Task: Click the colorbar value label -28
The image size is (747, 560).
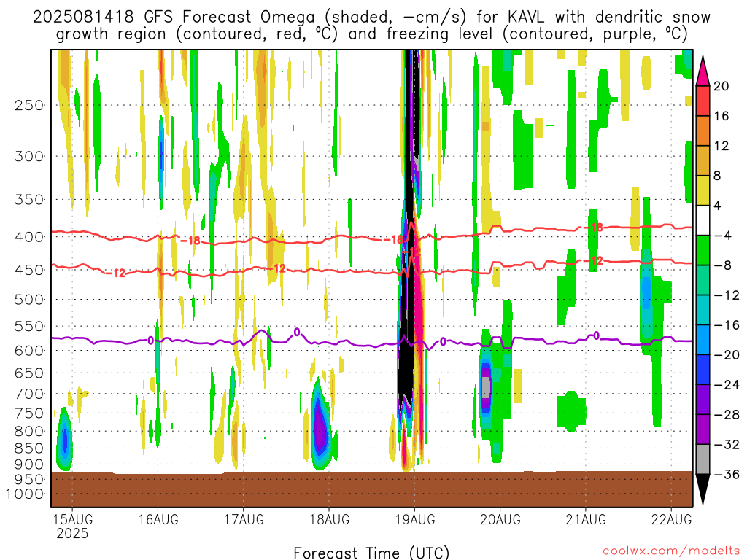Action: 727,415
